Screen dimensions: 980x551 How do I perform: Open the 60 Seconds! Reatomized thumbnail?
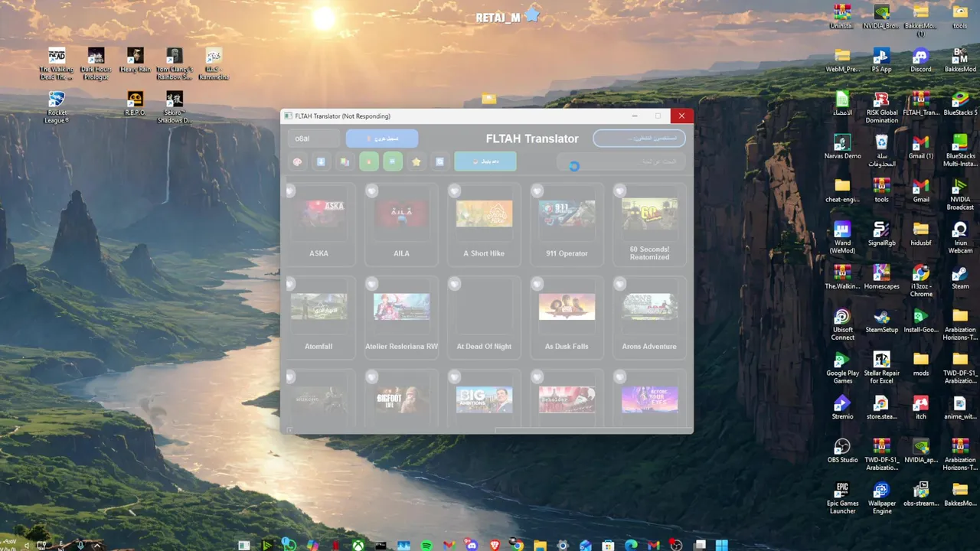pos(649,214)
